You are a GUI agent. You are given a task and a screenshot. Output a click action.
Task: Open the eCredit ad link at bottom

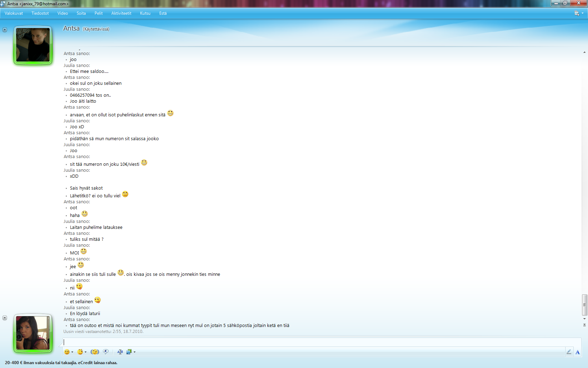pyautogui.click(x=61, y=363)
